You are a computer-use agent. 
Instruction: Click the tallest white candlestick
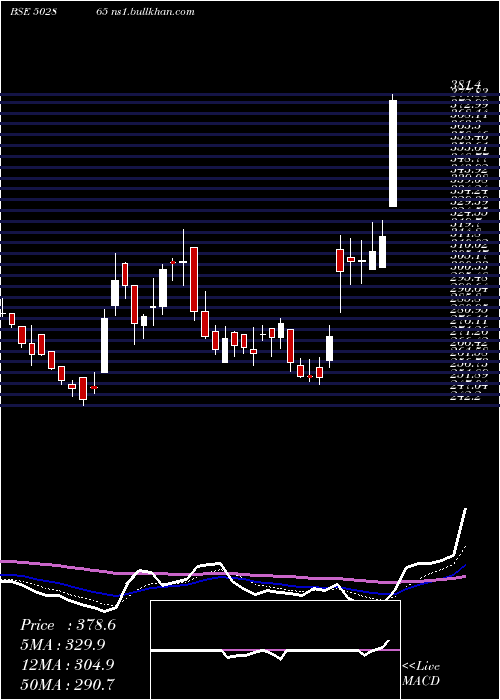point(393,153)
